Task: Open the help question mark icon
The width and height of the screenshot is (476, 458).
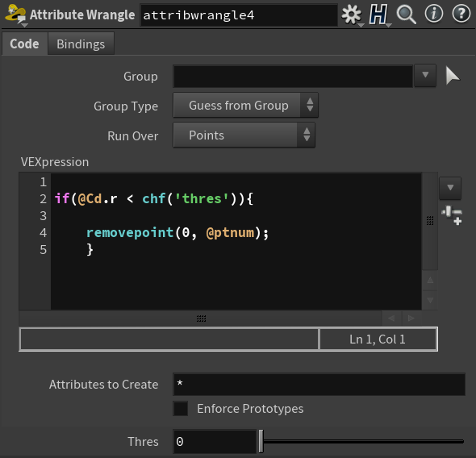Action: pos(461,14)
